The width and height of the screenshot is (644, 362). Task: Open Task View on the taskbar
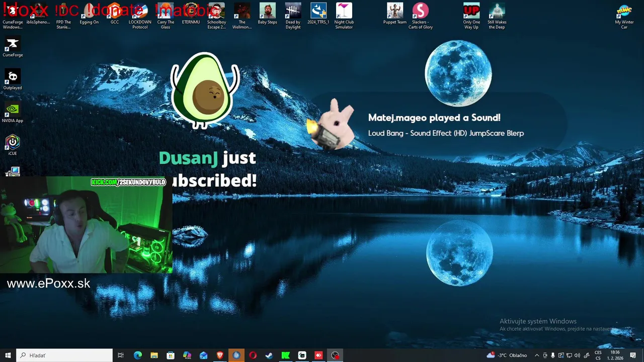tap(121, 355)
